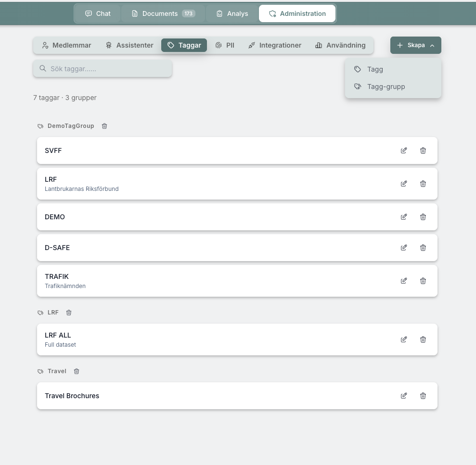
Task: Click the DemoTagGroup group heading
Action: [x=71, y=126]
